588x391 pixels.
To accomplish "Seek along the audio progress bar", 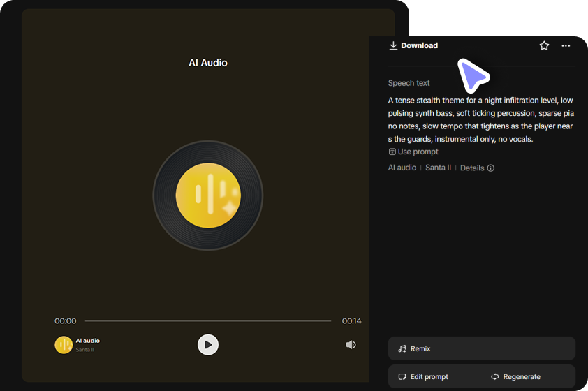I will (208, 321).
